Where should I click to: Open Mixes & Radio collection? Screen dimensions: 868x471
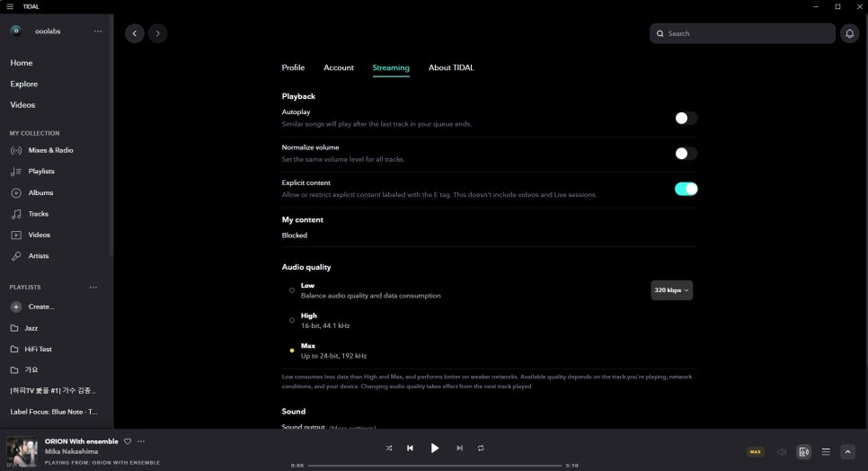coord(42,150)
